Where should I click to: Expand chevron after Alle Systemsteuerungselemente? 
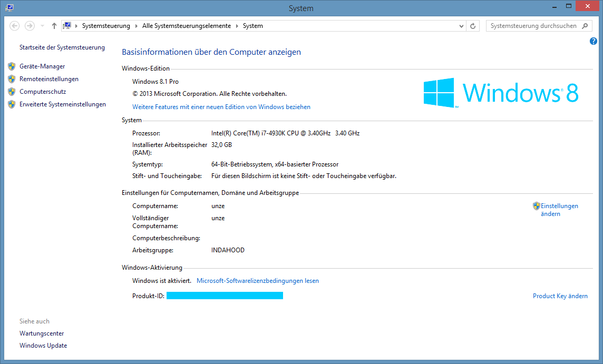pos(237,26)
